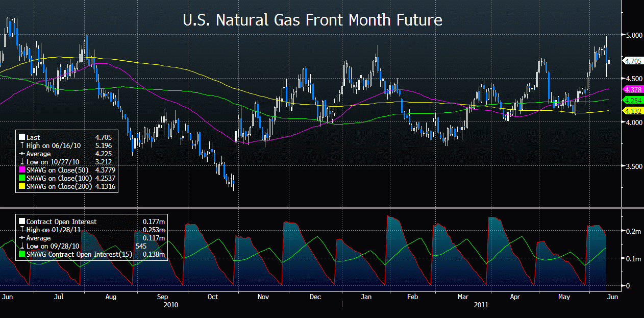
Task: Click the Average icon in open interest legend
Action: 21,238
